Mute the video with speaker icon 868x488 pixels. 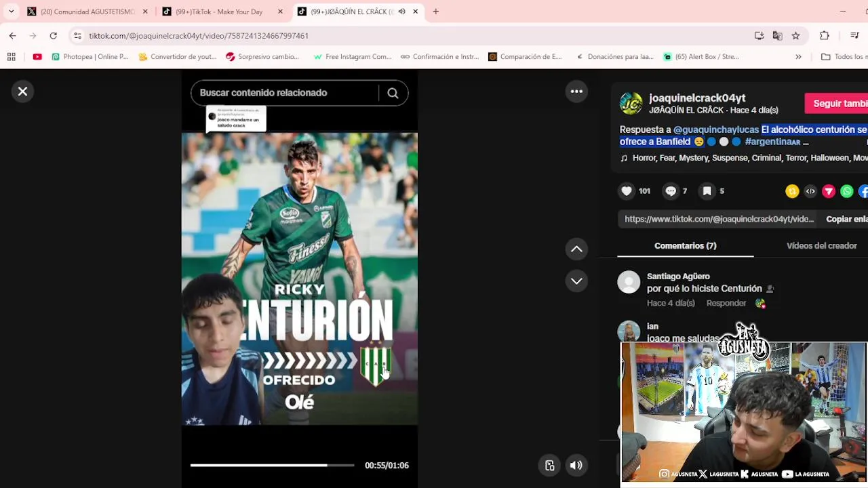(x=576, y=465)
